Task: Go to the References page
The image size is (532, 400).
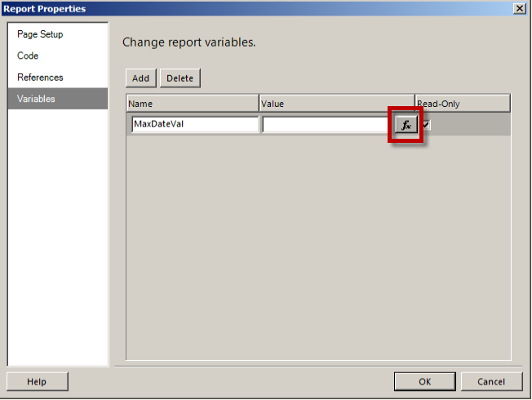Action: tap(40, 77)
